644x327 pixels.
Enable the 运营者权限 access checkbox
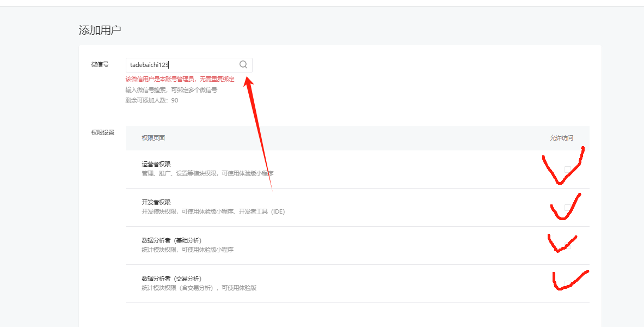tap(568, 169)
